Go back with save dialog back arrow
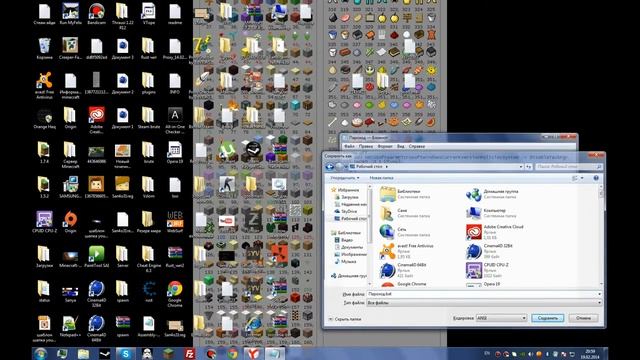This screenshot has height=360, width=640. 330,167
